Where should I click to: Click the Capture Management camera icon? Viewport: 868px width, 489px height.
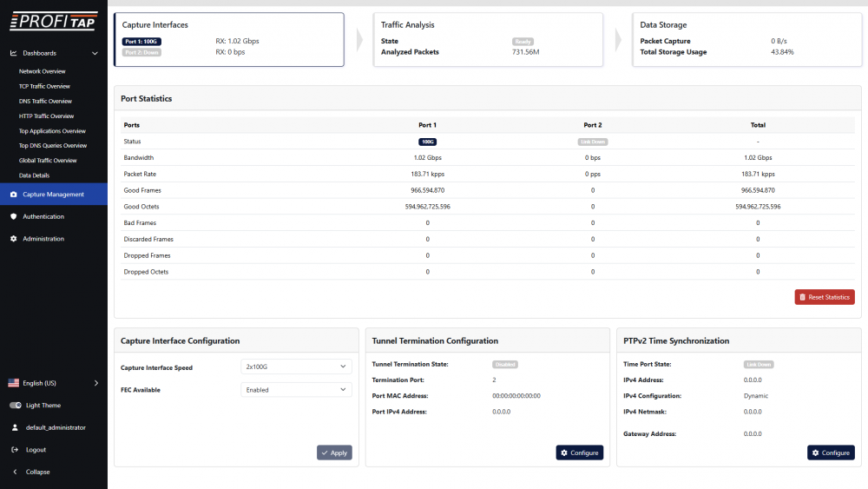coord(14,195)
